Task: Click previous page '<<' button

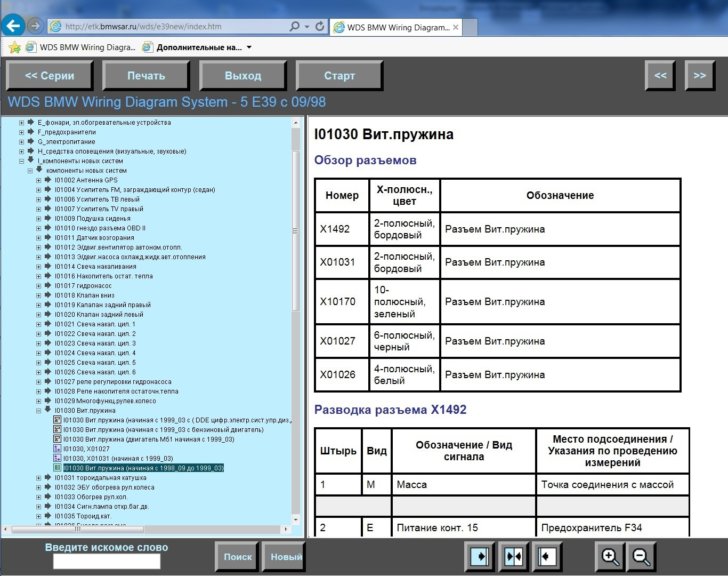Action: click(x=660, y=76)
